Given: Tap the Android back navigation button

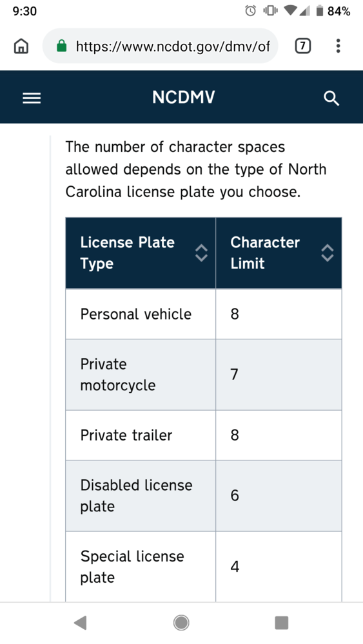Looking at the screenshot, I should point(80,623).
